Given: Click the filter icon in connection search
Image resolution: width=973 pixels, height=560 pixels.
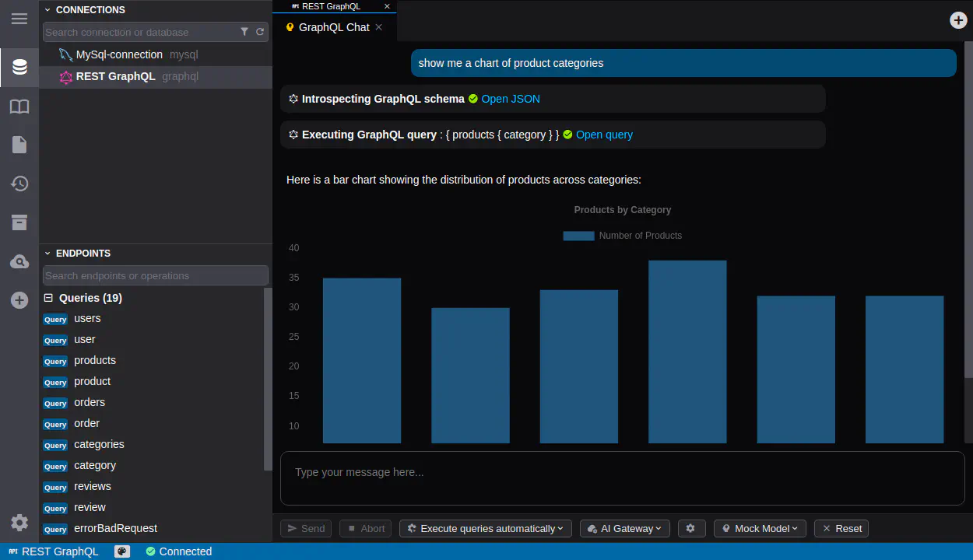Looking at the screenshot, I should (244, 32).
